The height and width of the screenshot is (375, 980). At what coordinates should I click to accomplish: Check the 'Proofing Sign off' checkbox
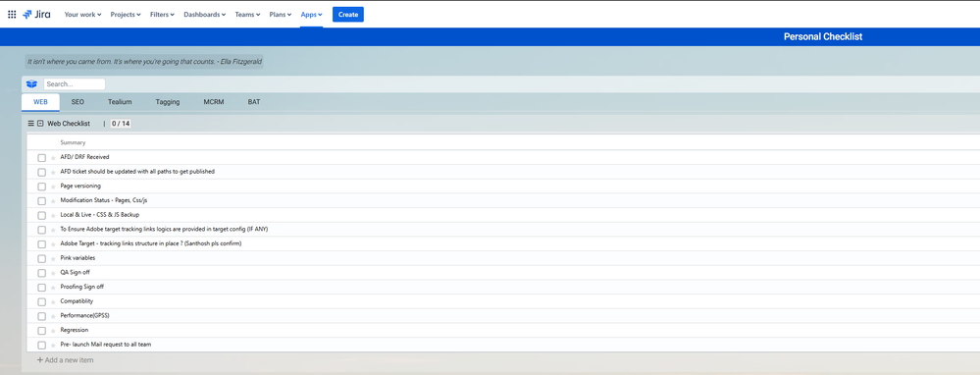coord(42,287)
